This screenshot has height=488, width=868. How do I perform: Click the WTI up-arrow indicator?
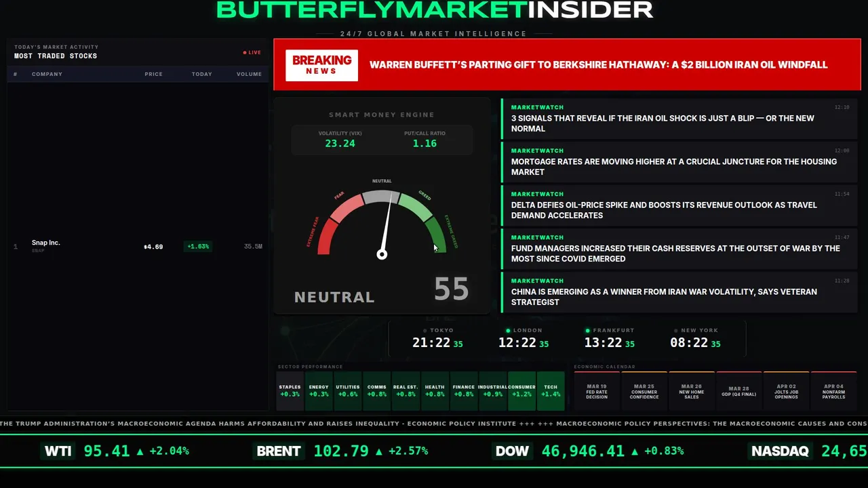(140, 451)
